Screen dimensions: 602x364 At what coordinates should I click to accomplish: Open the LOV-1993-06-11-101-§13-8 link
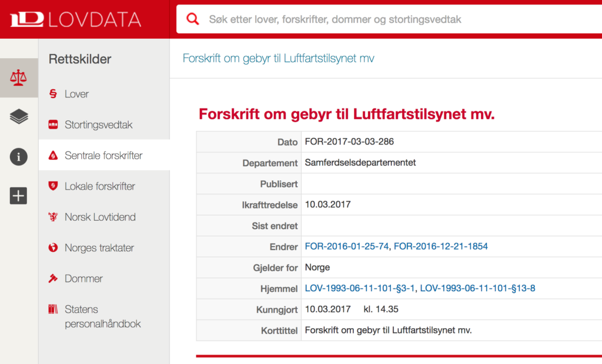pyautogui.click(x=477, y=288)
